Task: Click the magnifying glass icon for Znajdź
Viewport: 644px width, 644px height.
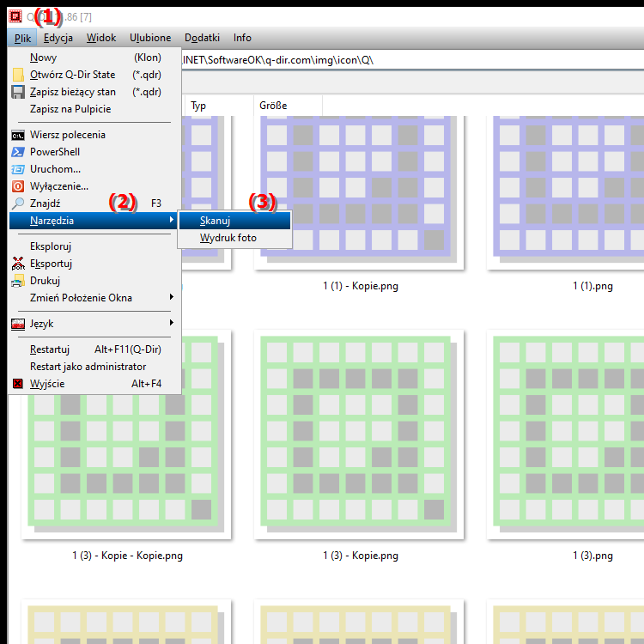Action: point(18,204)
